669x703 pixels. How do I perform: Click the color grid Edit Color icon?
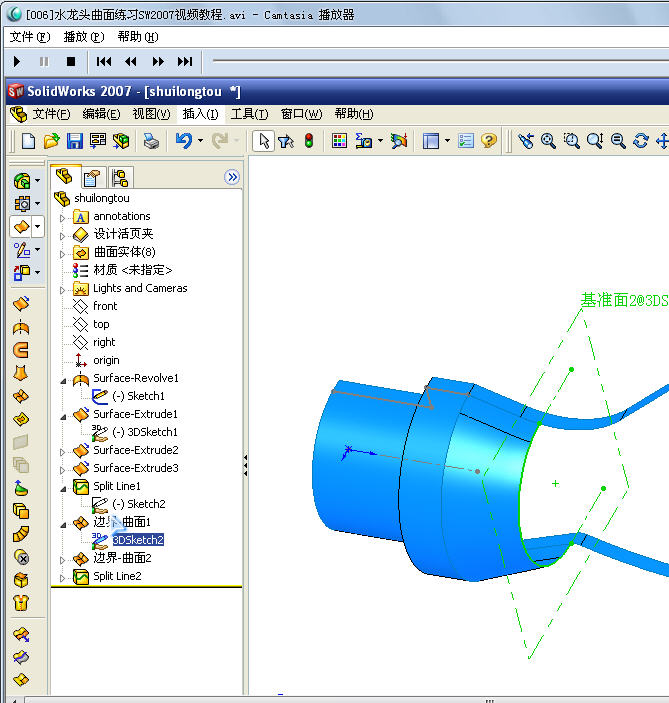click(339, 141)
